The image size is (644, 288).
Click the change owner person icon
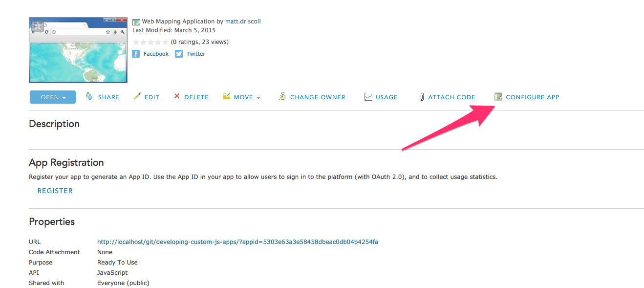282,96
